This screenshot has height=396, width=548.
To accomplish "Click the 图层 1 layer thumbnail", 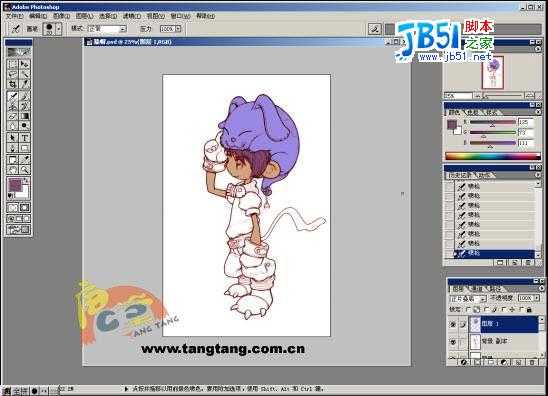I will click(475, 324).
